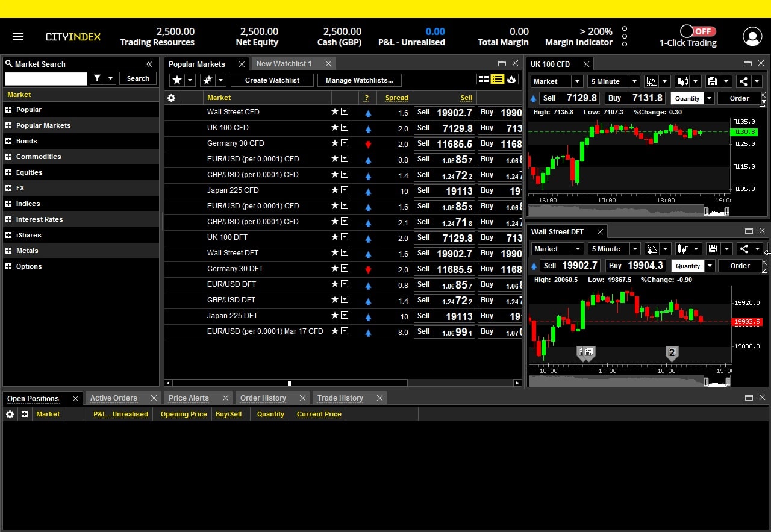This screenshot has width=771, height=532.
Task: Open Popular Markets column settings gear
Action: tap(172, 98)
